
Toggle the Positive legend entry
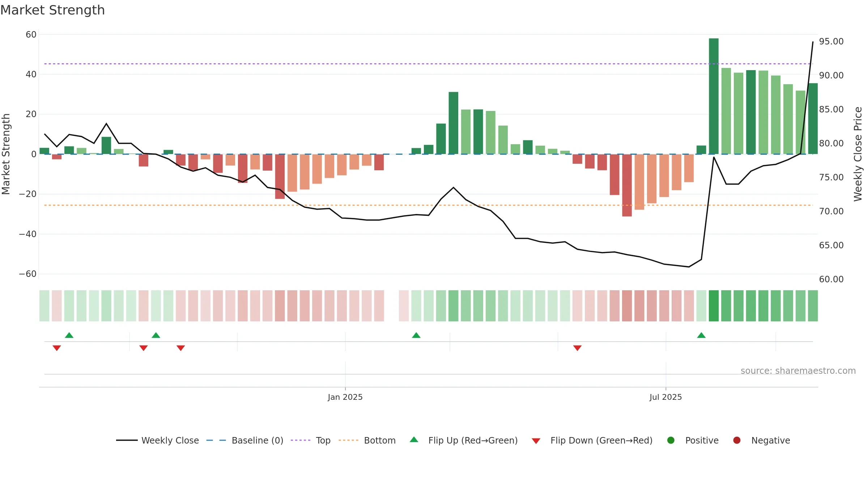coord(693,440)
